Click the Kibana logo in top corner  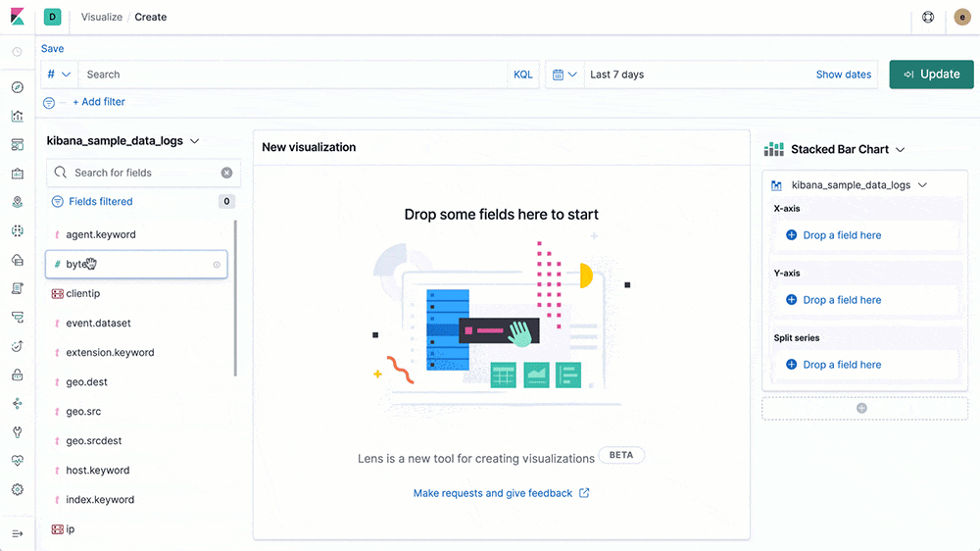click(x=17, y=17)
